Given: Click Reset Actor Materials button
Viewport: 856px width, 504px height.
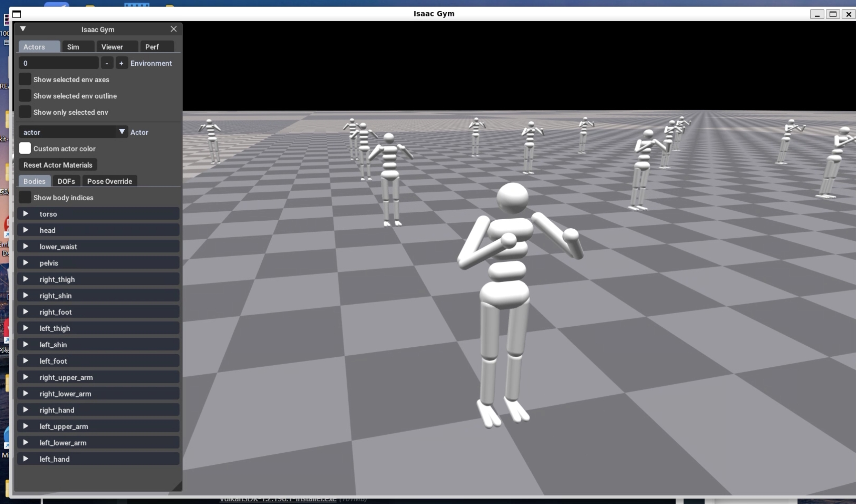Looking at the screenshot, I should point(58,165).
